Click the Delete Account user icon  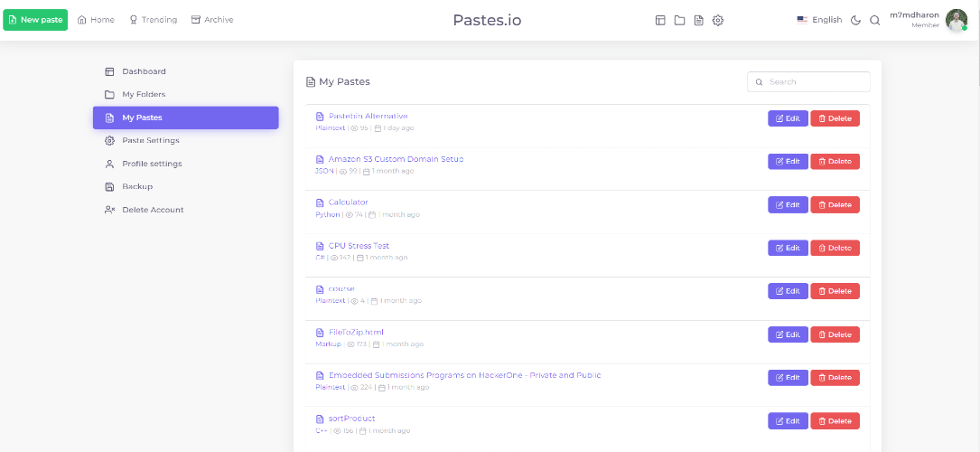point(109,210)
